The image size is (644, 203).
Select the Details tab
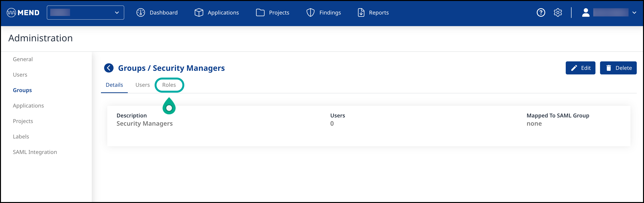click(114, 85)
